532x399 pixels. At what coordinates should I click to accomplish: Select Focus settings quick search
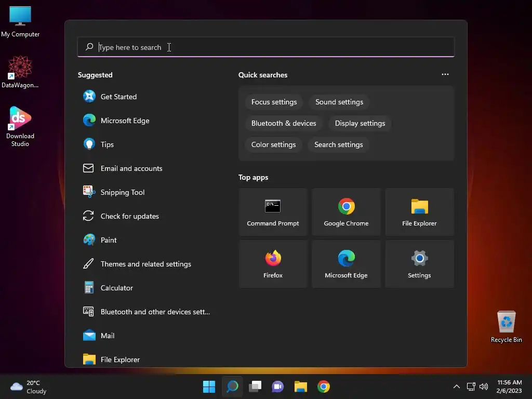274,102
